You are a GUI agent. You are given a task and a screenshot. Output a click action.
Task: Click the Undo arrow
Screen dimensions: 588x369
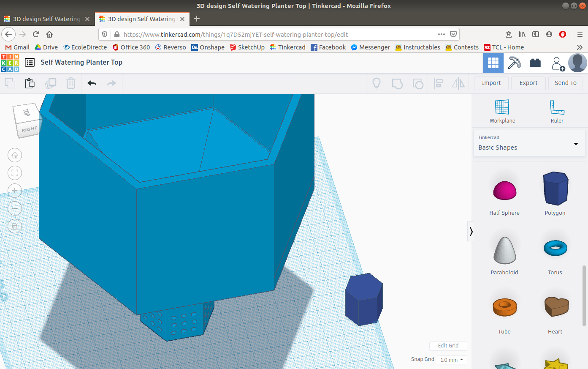(91, 83)
